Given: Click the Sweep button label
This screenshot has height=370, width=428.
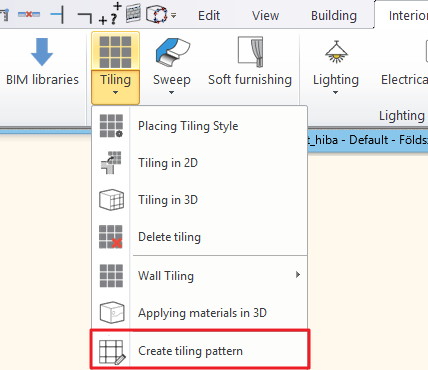Looking at the screenshot, I should click(172, 80).
